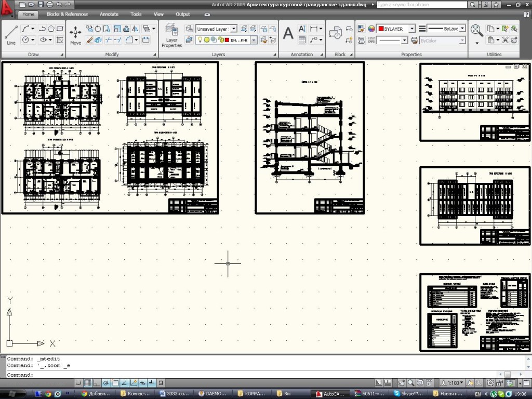Expand the Draw panel options

tap(62, 54)
